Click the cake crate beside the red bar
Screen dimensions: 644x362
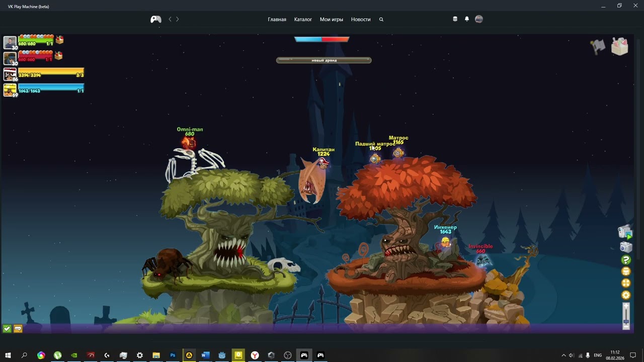[x=59, y=55]
